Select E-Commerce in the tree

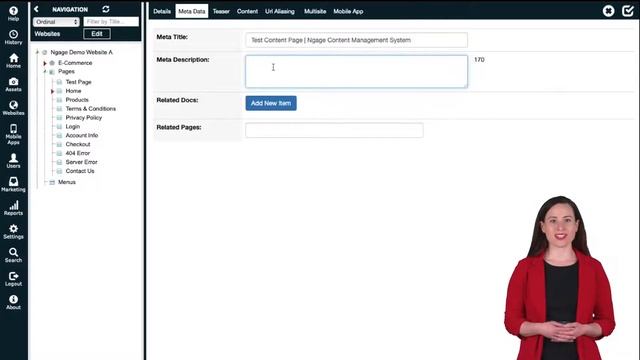click(75, 63)
